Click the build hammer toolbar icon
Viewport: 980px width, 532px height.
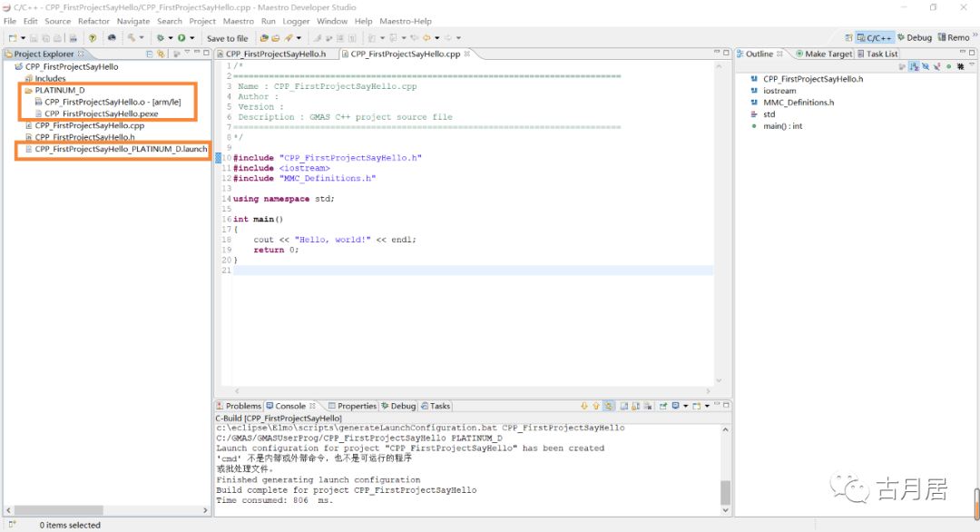point(132,38)
